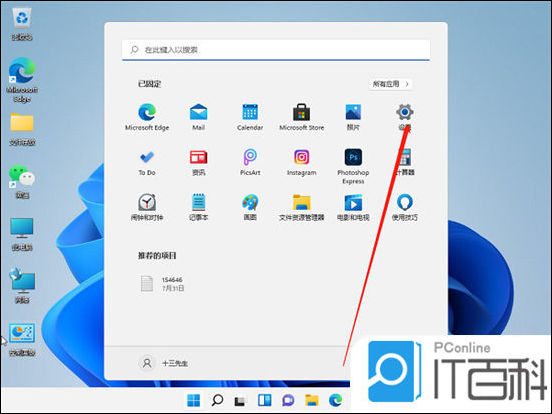
Task: Open recommended file 154646
Action: click(x=163, y=284)
